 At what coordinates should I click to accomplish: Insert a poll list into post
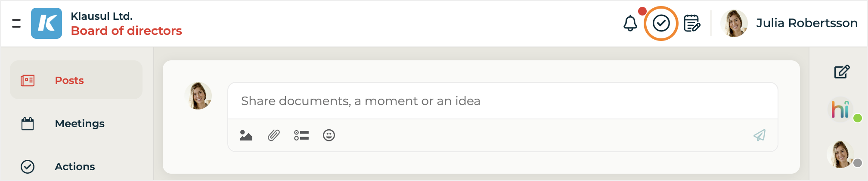(301, 136)
